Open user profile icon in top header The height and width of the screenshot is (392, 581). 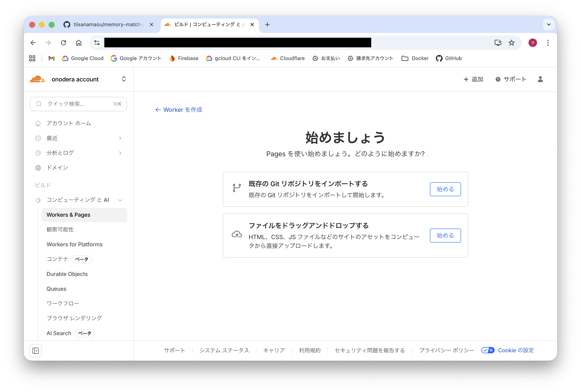pos(540,79)
